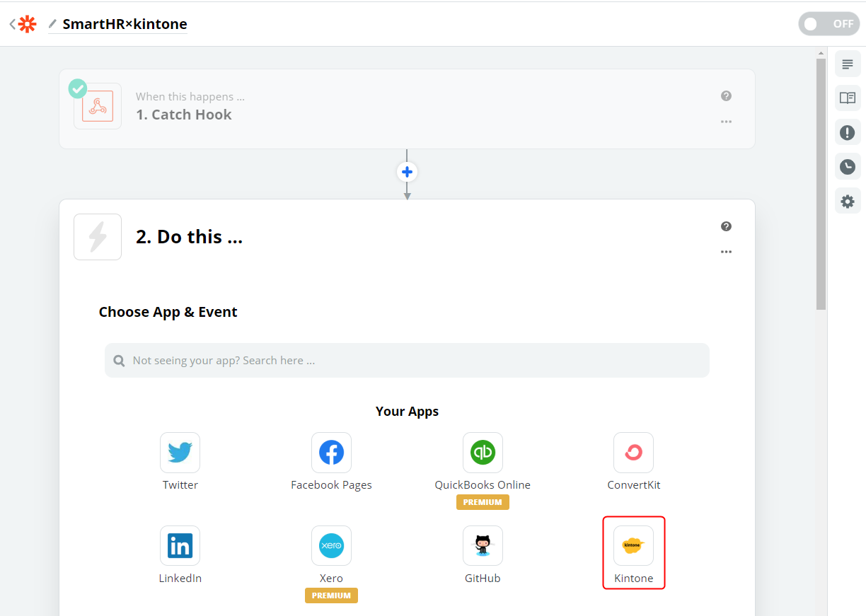The width and height of the screenshot is (866, 616).
Task: Click the Zapier logo icon
Action: pos(27,24)
